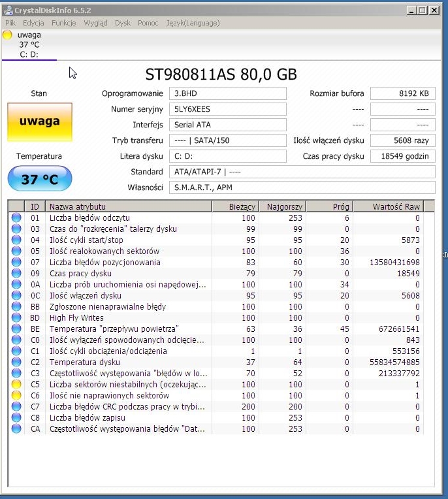
Task: Click the yellow warning icon for attribute C6
Action: click(x=16, y=395)
